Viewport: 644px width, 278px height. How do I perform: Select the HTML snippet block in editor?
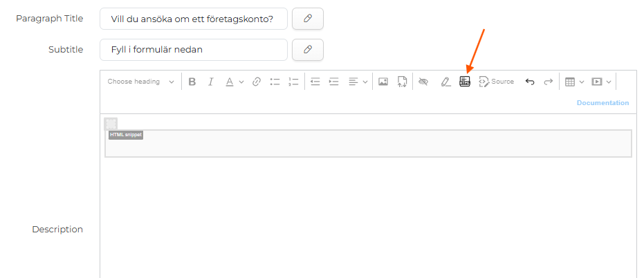click(368, 144)
